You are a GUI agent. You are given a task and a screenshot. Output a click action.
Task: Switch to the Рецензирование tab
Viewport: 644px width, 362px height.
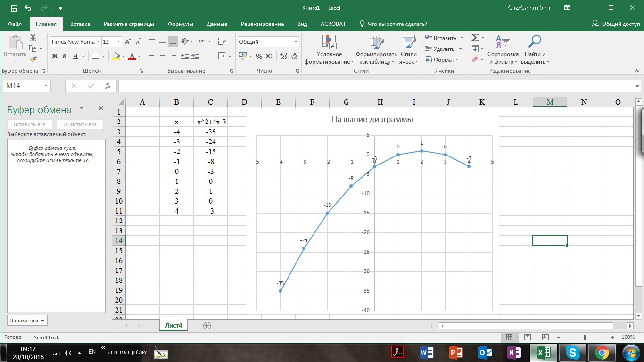pyautogui.click(x=262, y=24)
